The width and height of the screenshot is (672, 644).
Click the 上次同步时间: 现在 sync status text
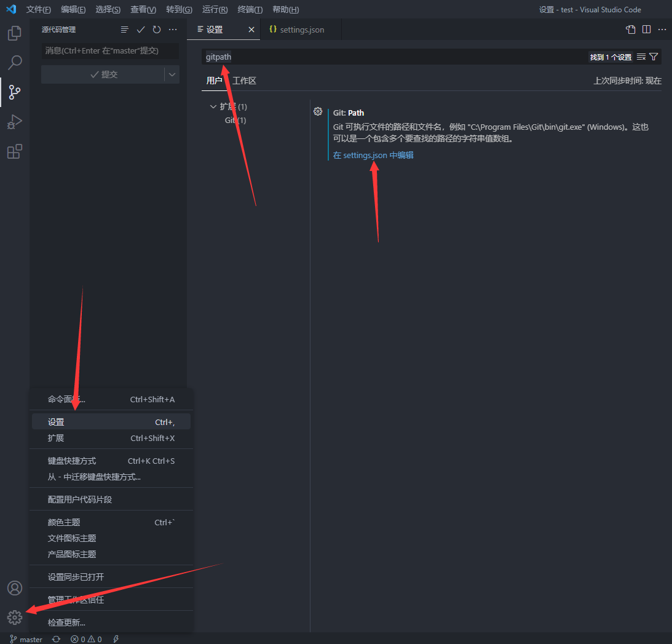click(x=627, y=81)
